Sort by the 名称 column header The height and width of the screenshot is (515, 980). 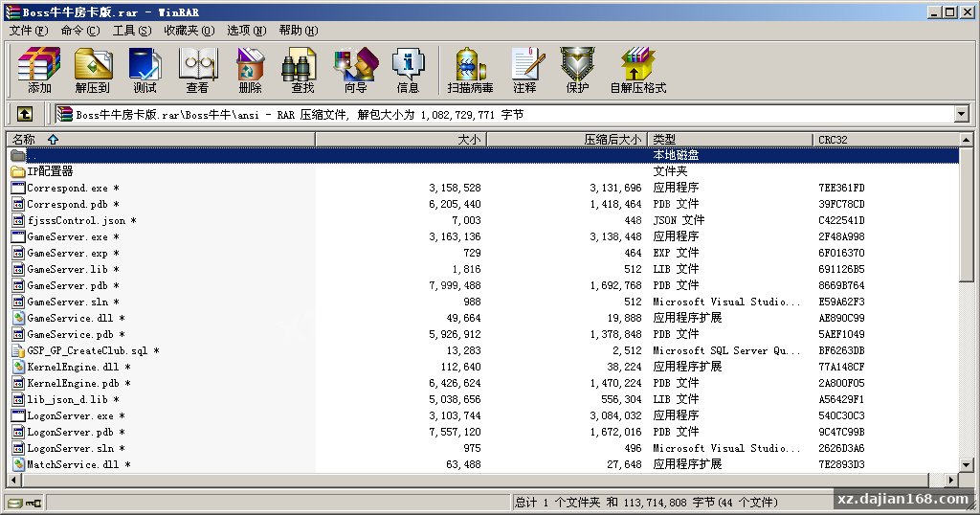pos(161,140)
